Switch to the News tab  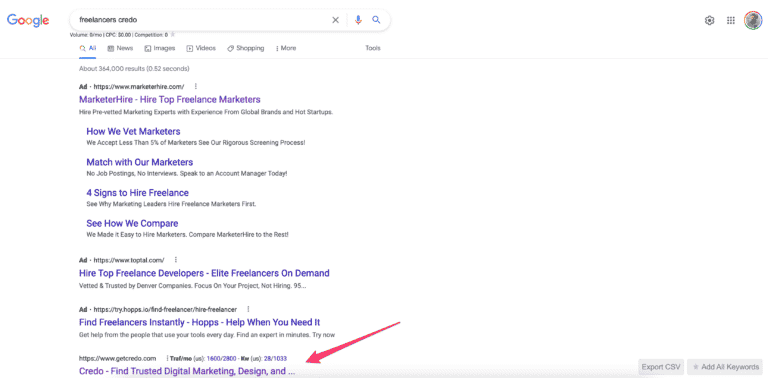[120, 48]
